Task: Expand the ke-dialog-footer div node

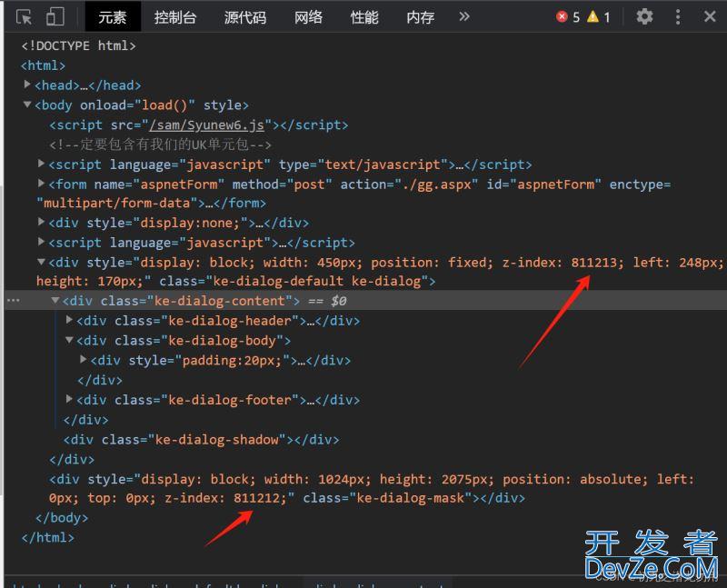Action: 69,399
